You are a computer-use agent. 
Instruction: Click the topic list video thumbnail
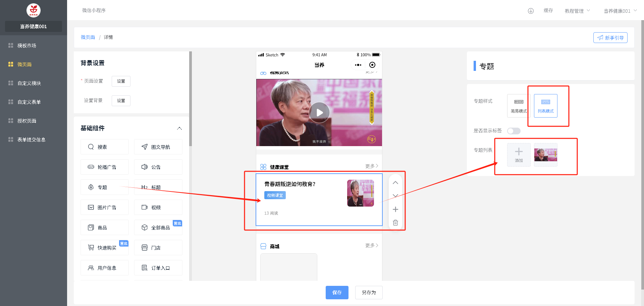[x=545, y=155]
